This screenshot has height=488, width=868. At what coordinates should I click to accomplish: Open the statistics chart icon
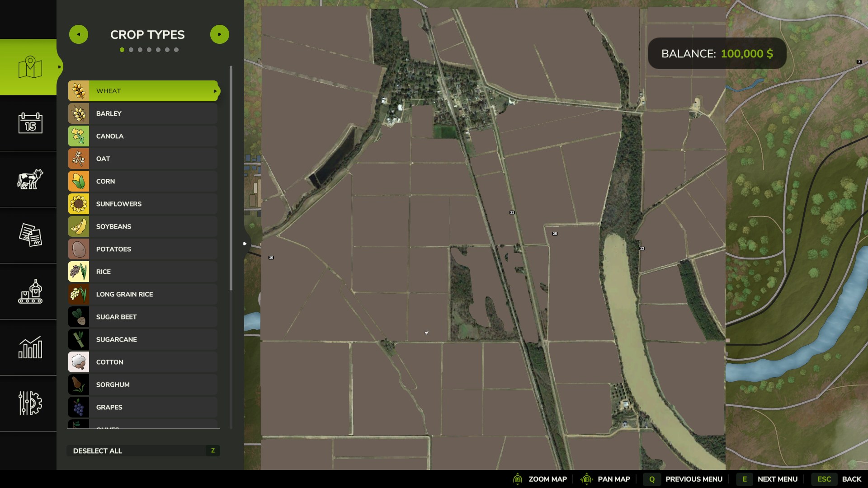pos(30,347)
